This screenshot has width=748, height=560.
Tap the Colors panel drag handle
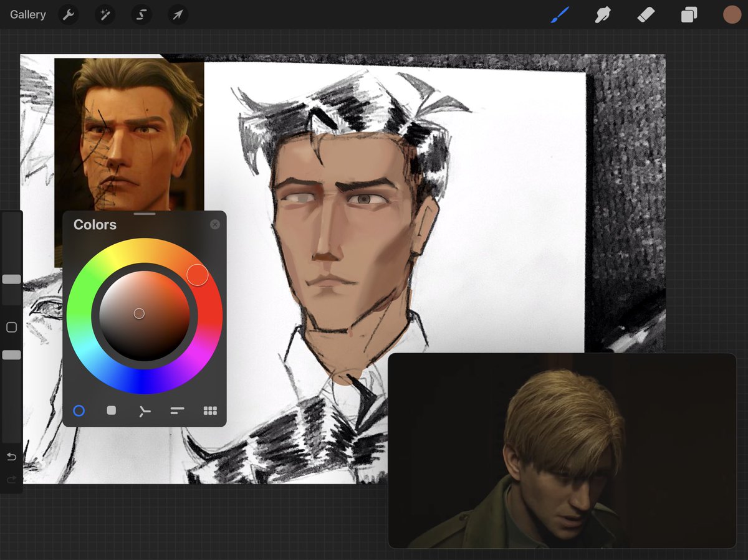coord(145,214)
